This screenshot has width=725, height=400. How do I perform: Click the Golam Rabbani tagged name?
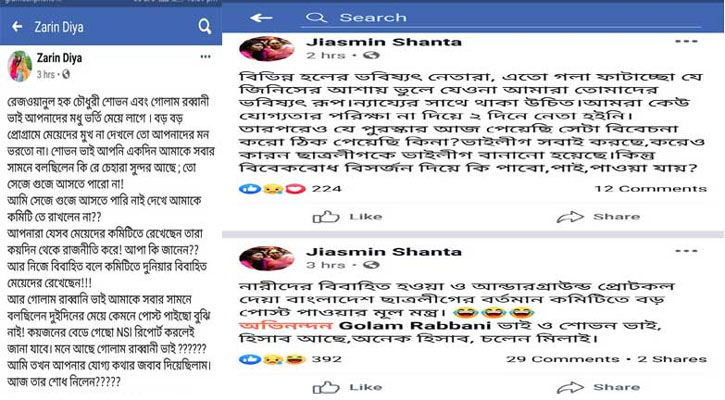415,326
